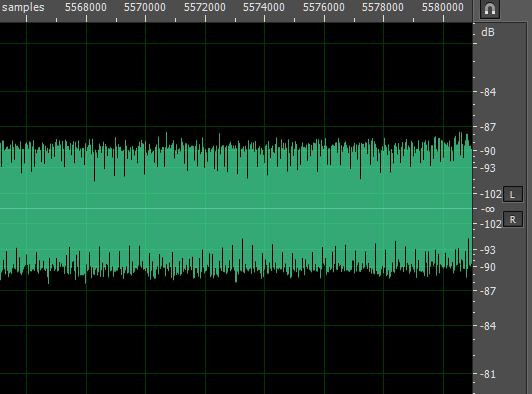Click the upper -93 amplitude scale mark
532x394 pixels.
click(x=488, y=168)
